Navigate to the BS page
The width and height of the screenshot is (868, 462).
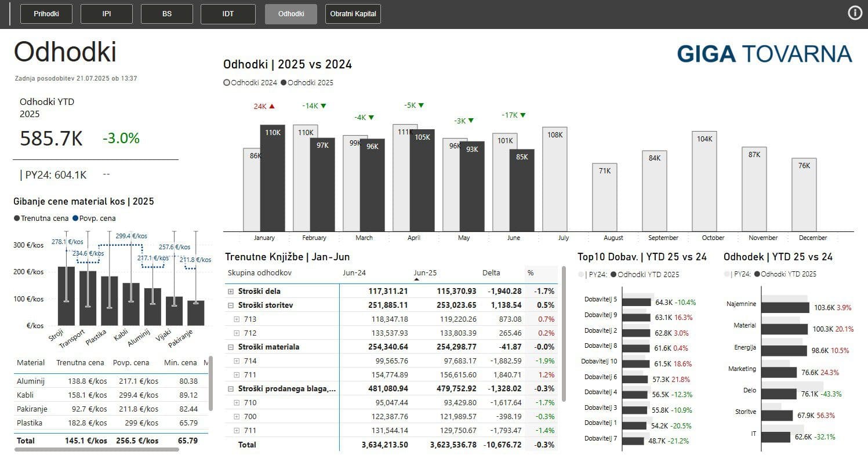(166, 14)
